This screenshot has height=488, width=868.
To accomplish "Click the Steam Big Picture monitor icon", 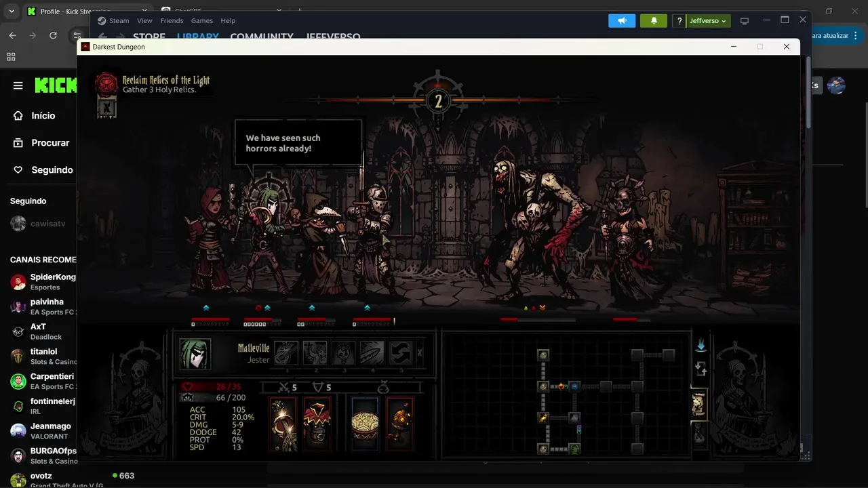I will (745, 21).
